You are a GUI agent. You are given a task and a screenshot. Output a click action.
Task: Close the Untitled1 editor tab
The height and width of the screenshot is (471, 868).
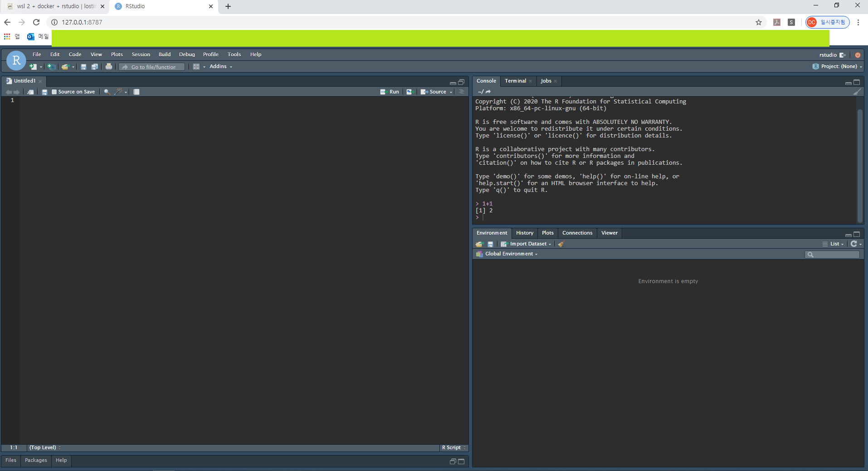(x=40, y=82)
